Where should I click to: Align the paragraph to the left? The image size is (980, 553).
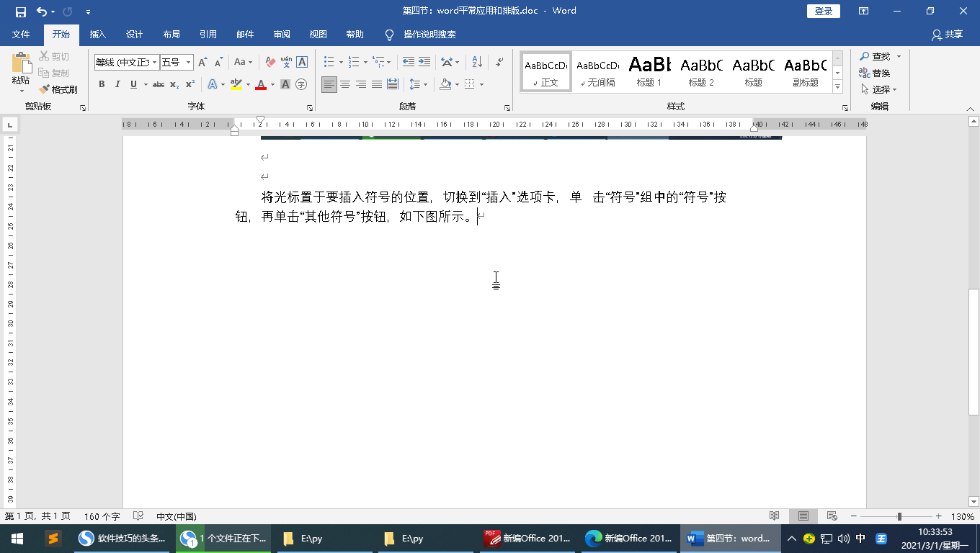329,84
